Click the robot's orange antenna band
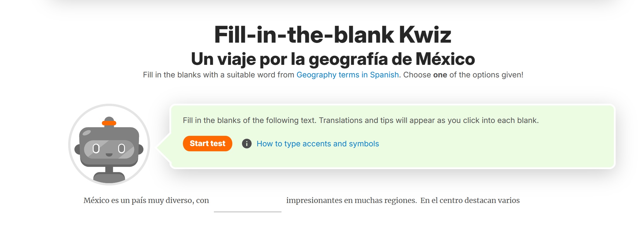 point(109,123)
